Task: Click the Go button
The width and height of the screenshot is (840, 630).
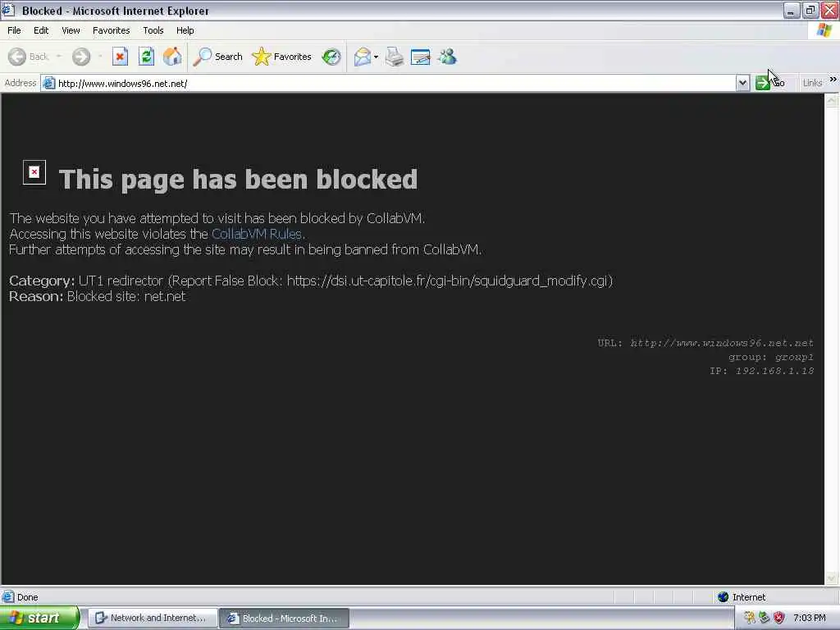Action: tap(770, 83)
